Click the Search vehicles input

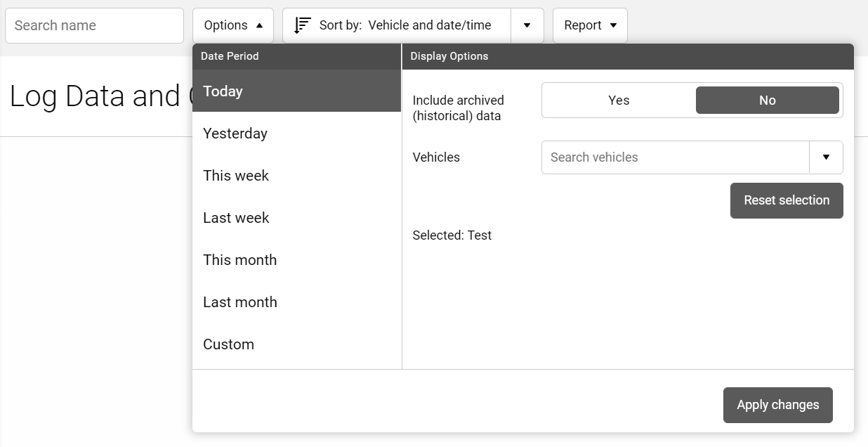point(675,157)
